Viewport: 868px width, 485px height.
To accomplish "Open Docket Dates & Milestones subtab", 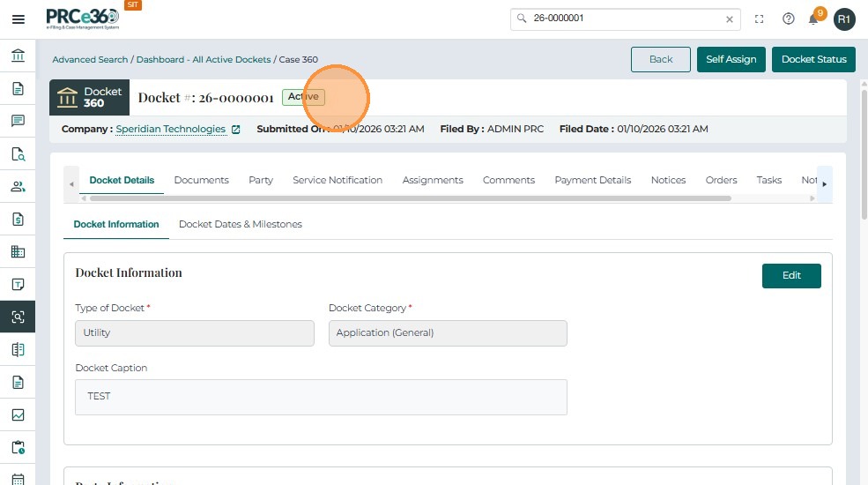I will click(x=240, y=224).
